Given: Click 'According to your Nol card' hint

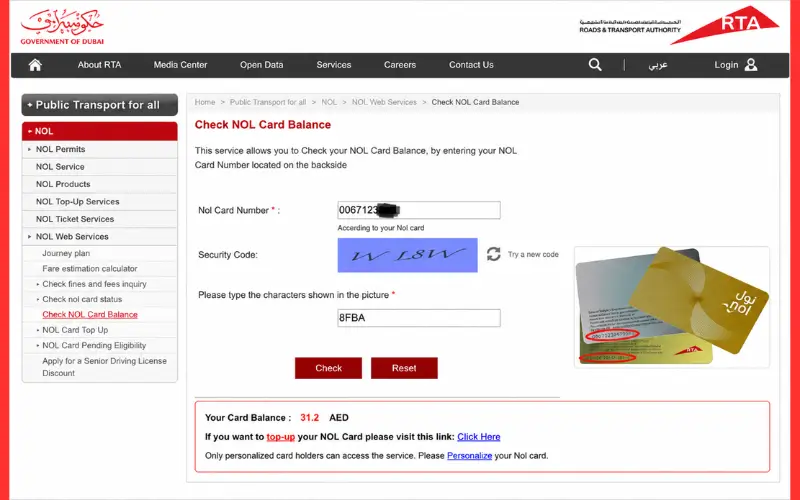Looking at the screenshot, I should [x=381, y=228].
